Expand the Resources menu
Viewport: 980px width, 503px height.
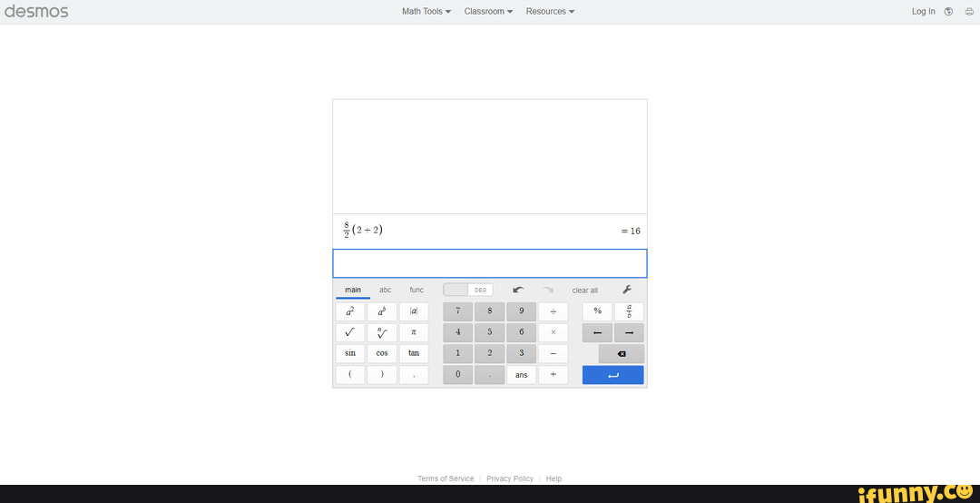coord(550,12)
